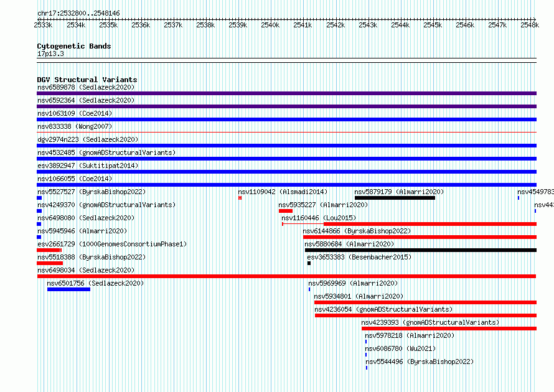Click the blue nsv6501756 variant bar

click(x=69, y=289)
